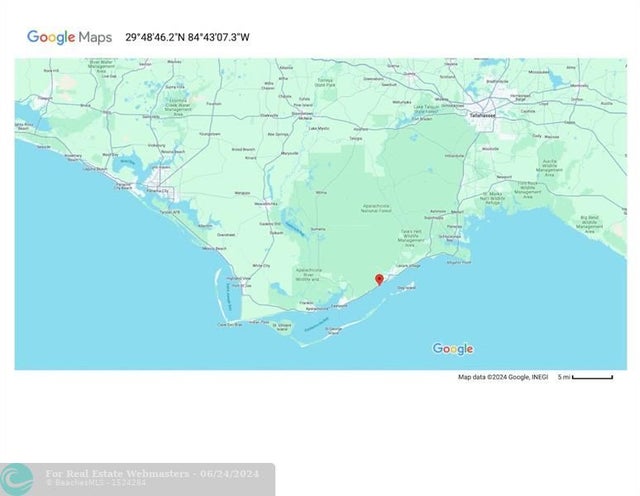This screenshot has height=496, width=640.
Task: Click the Google Maps logo
Action: pyautogui.click(x=69, y=37)
